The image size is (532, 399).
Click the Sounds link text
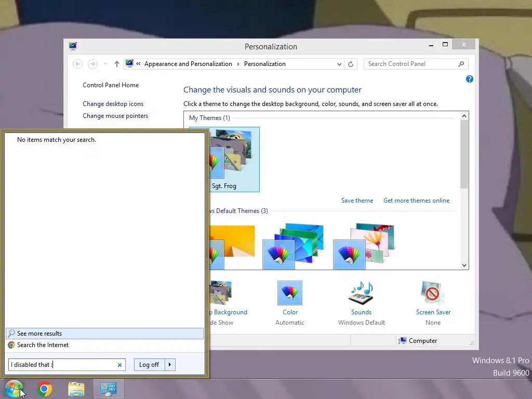[x=362, y=312]
